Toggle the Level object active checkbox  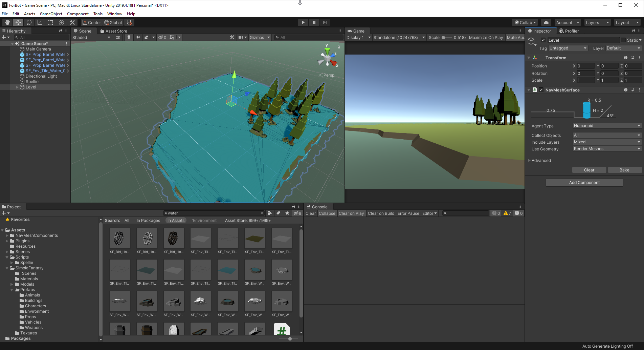coord(543,40)
